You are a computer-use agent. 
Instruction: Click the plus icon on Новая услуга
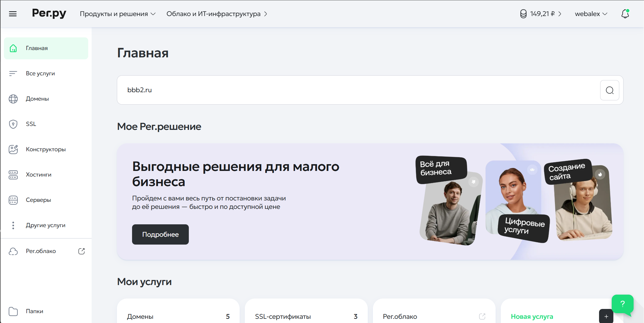click(606, 316)
